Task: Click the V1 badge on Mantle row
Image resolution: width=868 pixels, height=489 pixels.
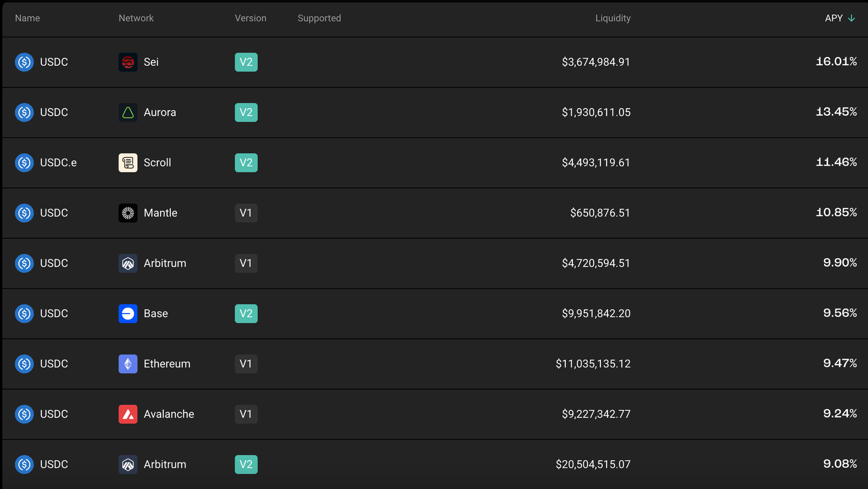Action: pyautogui.click(x=246, y=213)
